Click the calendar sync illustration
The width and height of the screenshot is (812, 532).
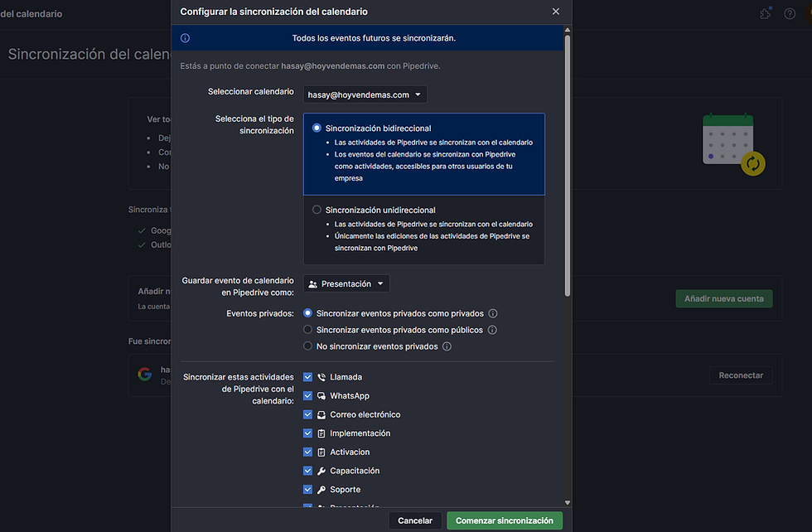[733, 144]
